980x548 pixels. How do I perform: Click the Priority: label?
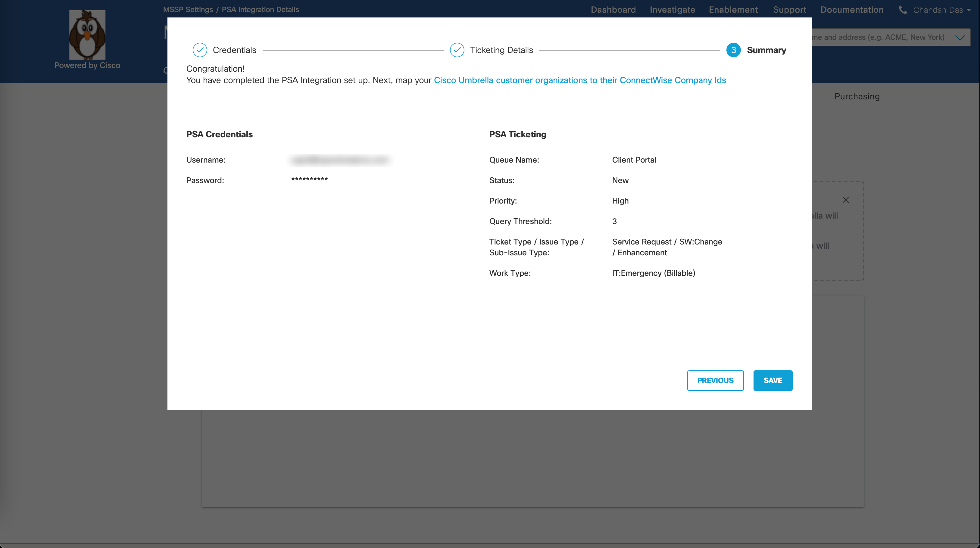pyautogui.click(x=503, y=201)
